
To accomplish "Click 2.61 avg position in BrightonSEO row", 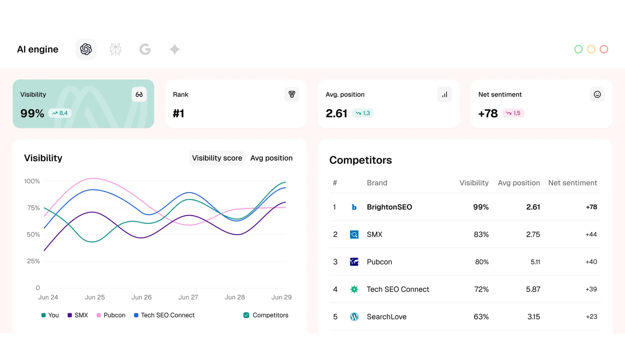I will [533, 207].
